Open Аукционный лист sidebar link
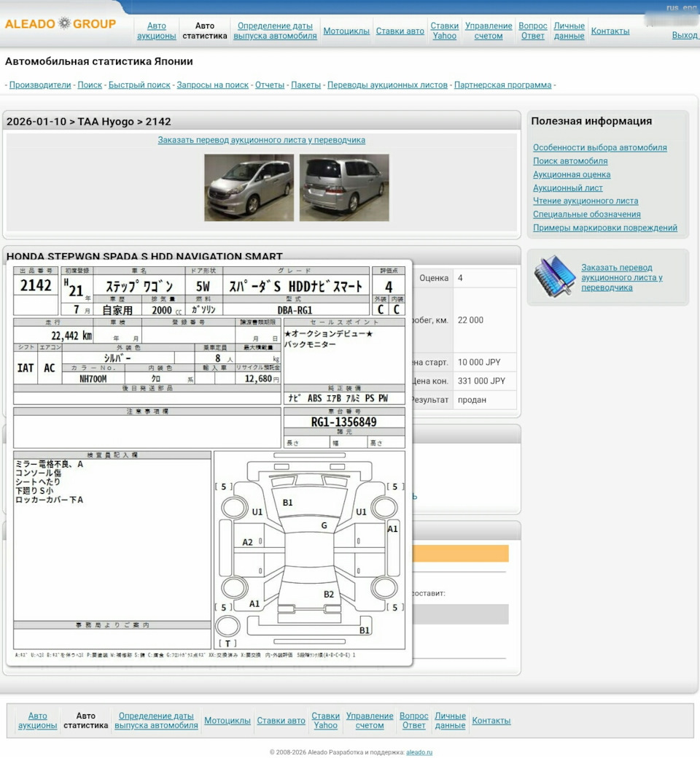700x758 pixels. (567, 187)
